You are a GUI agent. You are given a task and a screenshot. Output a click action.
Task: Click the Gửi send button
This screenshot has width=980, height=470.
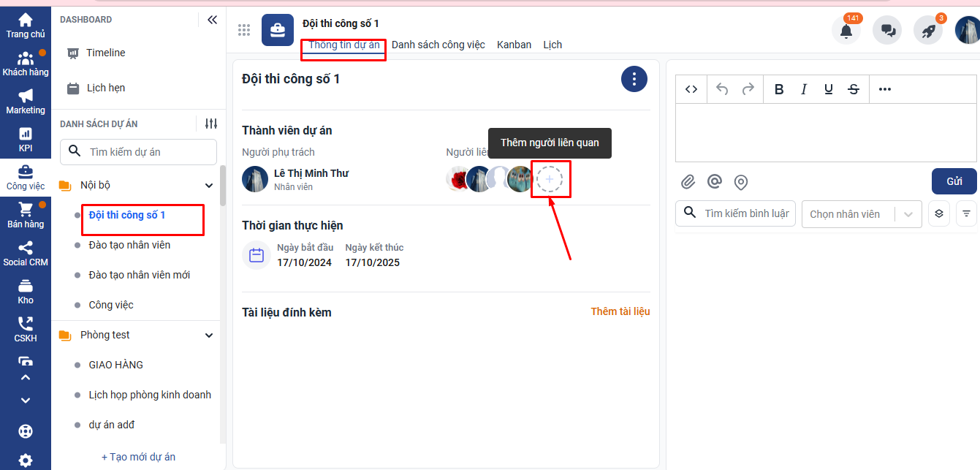point(954,181)
